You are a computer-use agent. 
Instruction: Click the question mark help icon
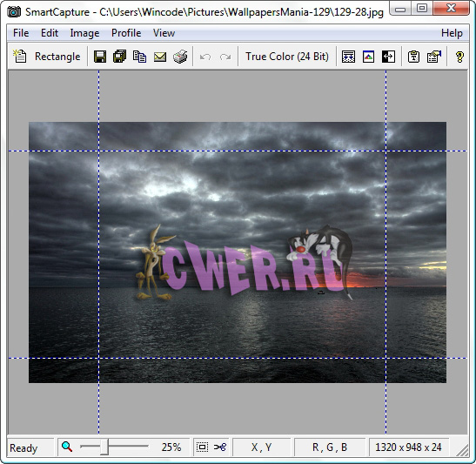coord(459,57)
